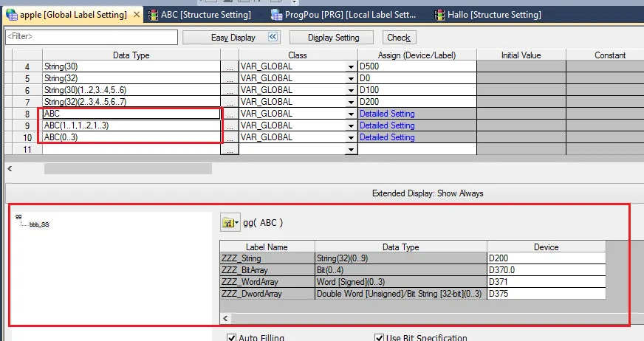Screen dimensions: 644x341
Task: Open Detailed Setting link for row 9
Action: [x=387, y=125]
